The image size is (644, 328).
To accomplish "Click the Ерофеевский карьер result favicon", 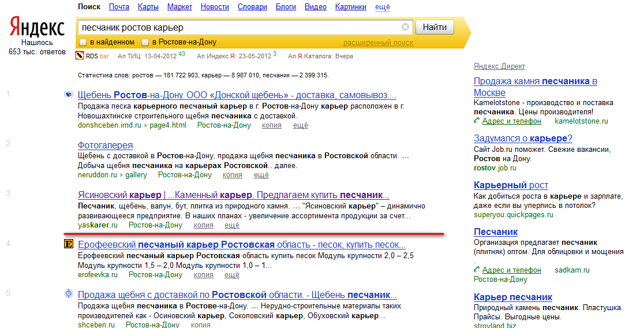I will click(69, 244).
